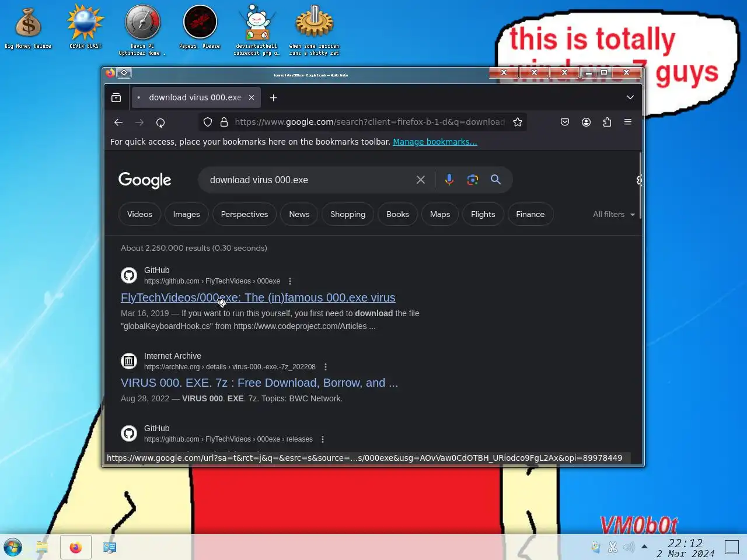The width and height of the screenshot is (747, 560).
Task: Click the URL address bar
Action: [x=370, y=122]
